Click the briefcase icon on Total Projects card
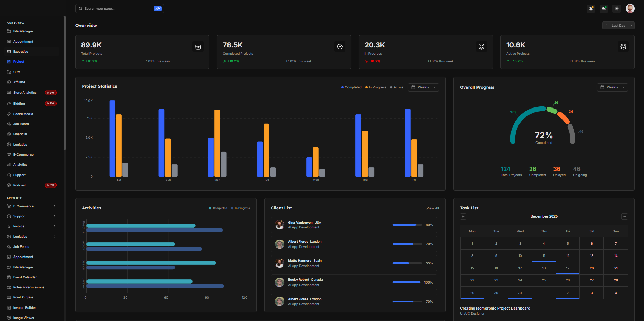Image resolution: width=644 pixels, height=321 pixels. click(x=198, y=47)
